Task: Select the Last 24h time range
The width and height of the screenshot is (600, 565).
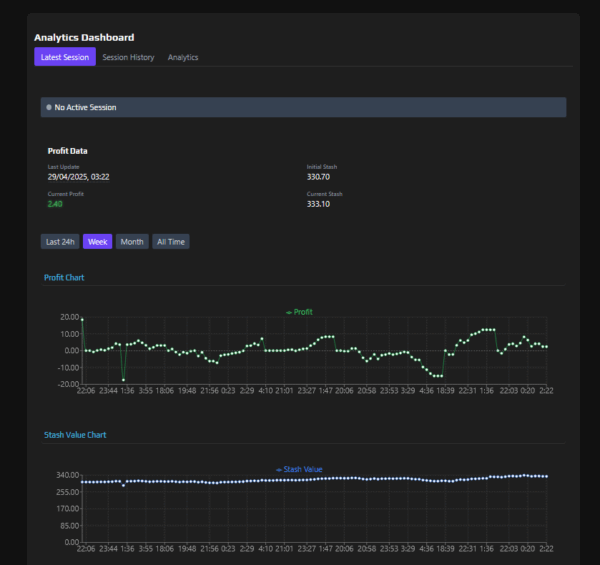Action: pyautogui.click(x=60, y=241)
